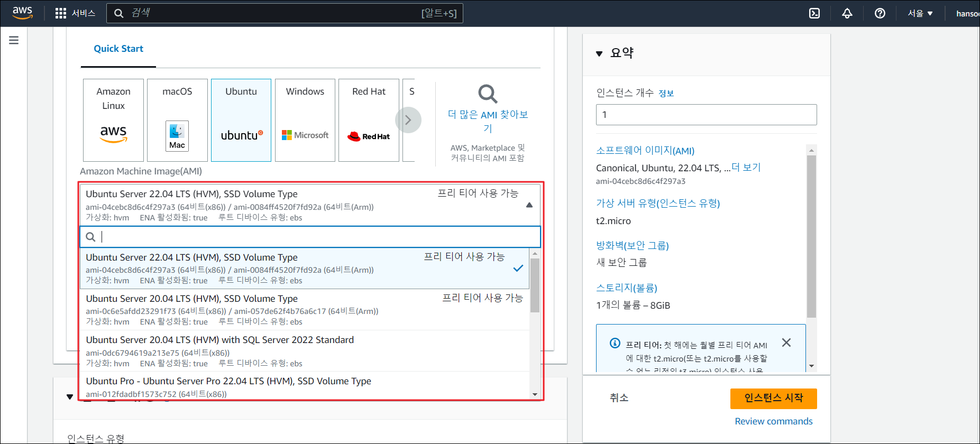
Task: Click the summary panel scrollbar thumb
Action: point(811,236)
